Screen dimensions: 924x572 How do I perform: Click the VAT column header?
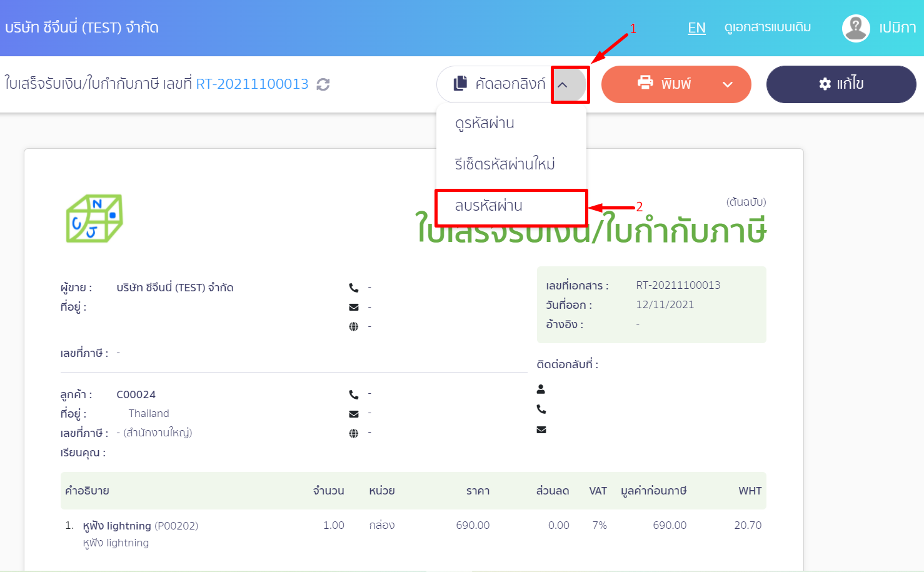[598, 491]
